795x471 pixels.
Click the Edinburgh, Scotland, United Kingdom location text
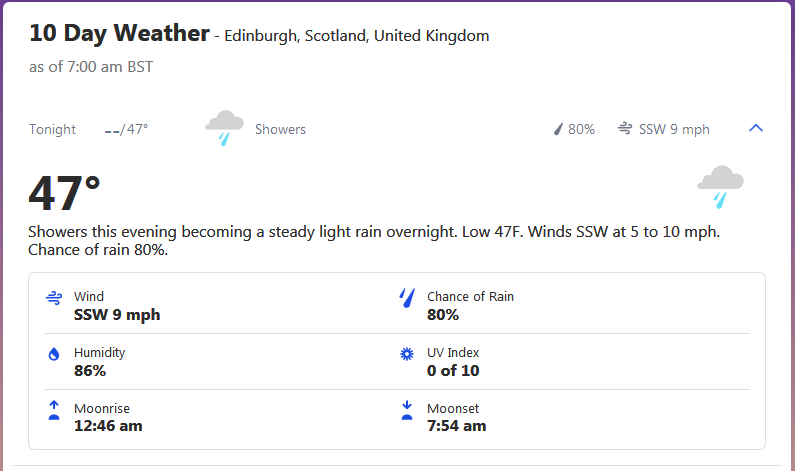357,36
